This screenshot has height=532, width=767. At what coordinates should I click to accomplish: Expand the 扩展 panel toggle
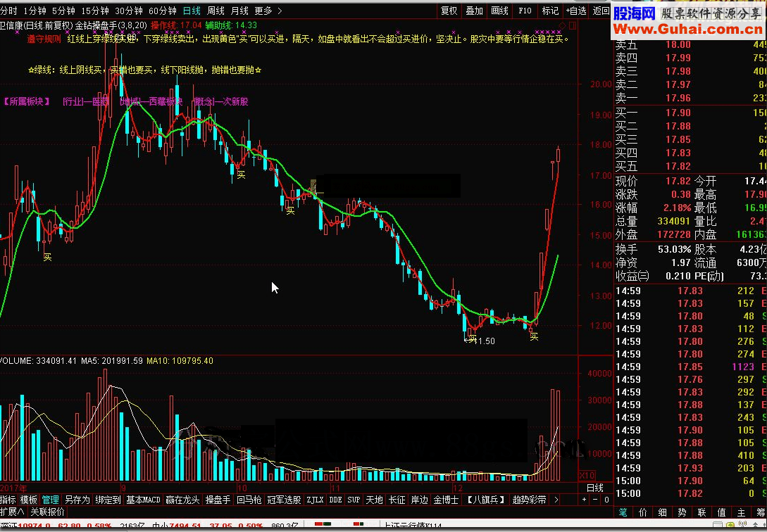(12, 512)
